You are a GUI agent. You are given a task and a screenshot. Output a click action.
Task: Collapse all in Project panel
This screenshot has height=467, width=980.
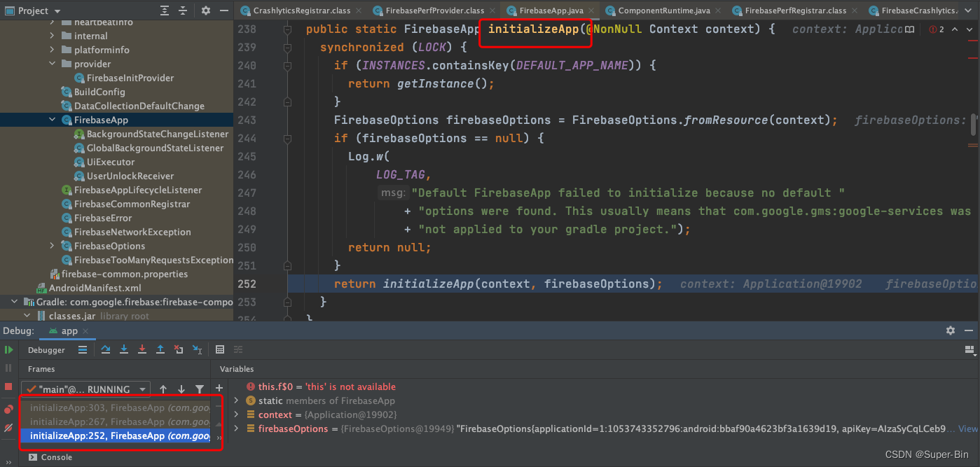(x=183, y=11)
